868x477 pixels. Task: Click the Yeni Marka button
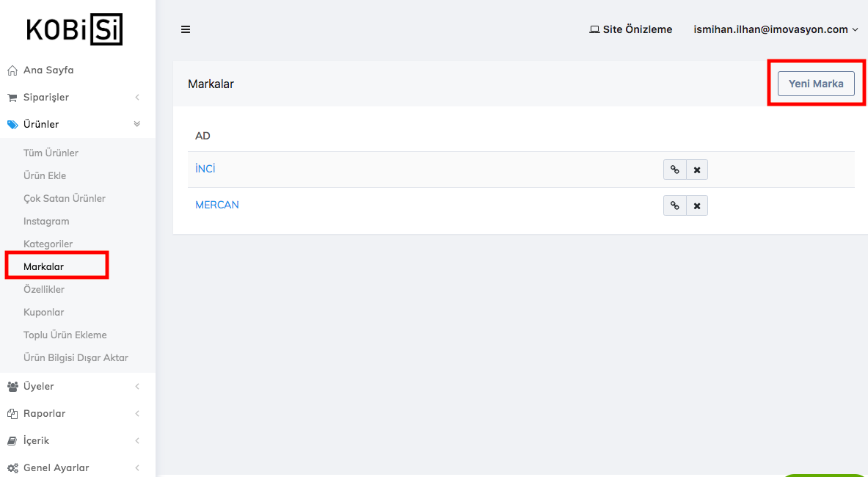coord(816,84)
